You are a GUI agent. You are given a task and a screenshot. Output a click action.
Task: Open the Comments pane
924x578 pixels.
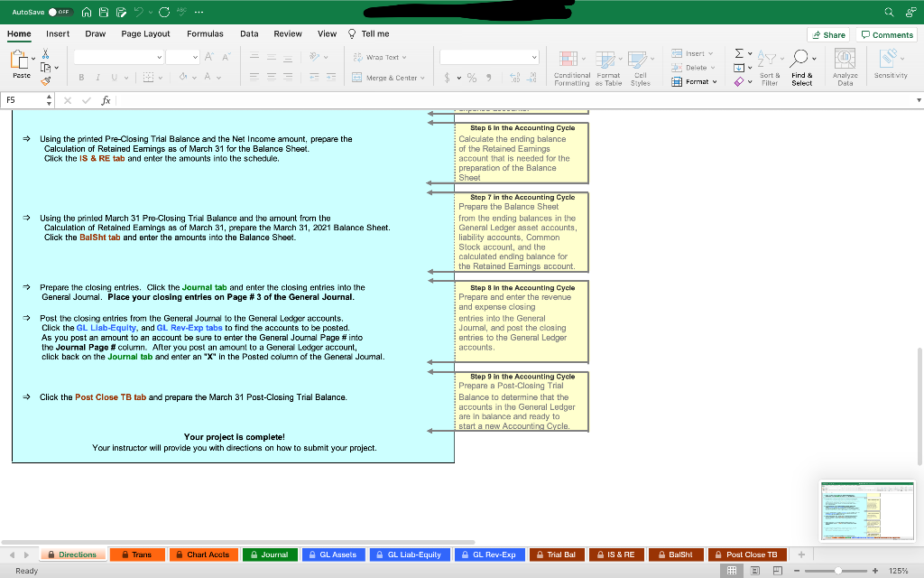tap(887, 35)
